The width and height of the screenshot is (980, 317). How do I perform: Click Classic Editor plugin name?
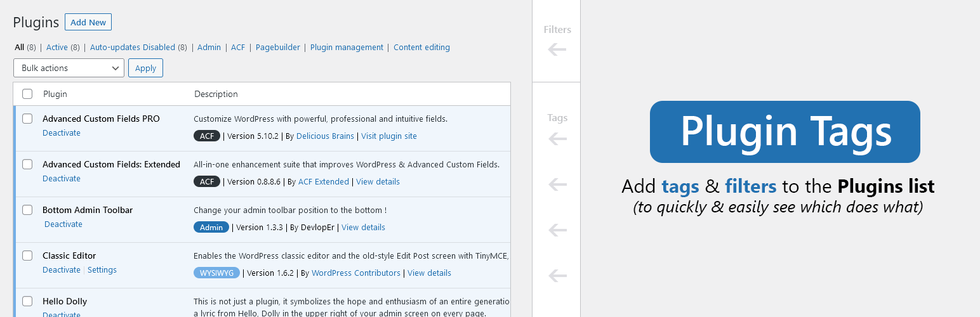(x=69, y=256)
